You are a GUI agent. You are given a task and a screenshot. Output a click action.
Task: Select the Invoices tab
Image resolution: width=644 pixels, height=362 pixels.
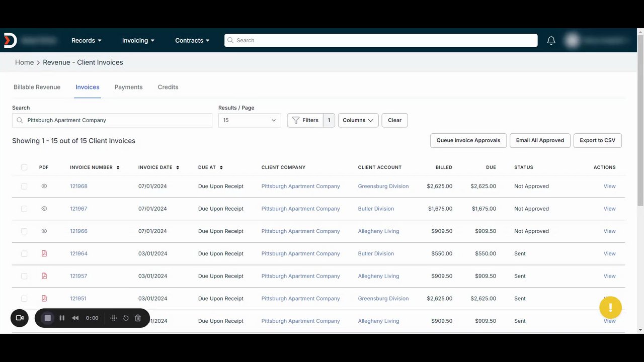88,87
